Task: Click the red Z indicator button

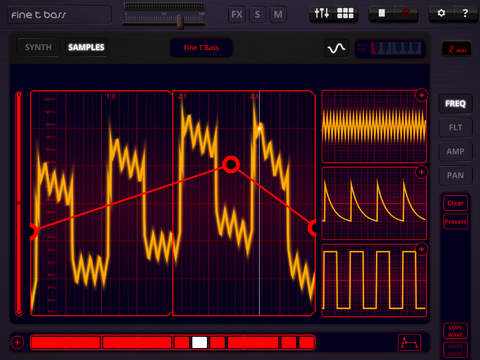Action: (456, 49)
